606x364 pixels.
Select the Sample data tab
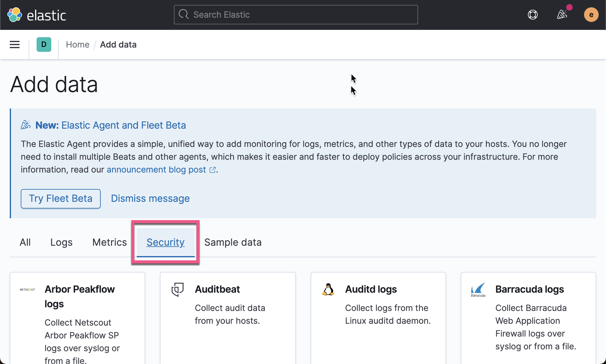pos(233,242)
